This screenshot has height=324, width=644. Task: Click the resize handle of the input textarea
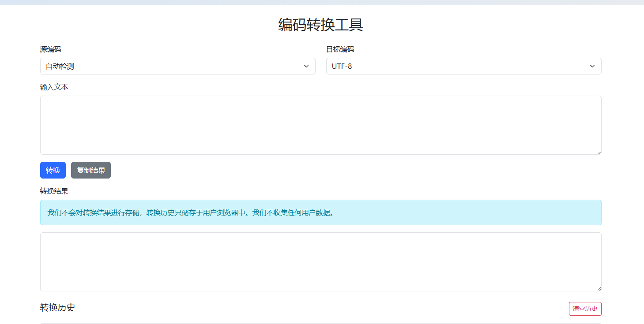[x=599, y=152]
